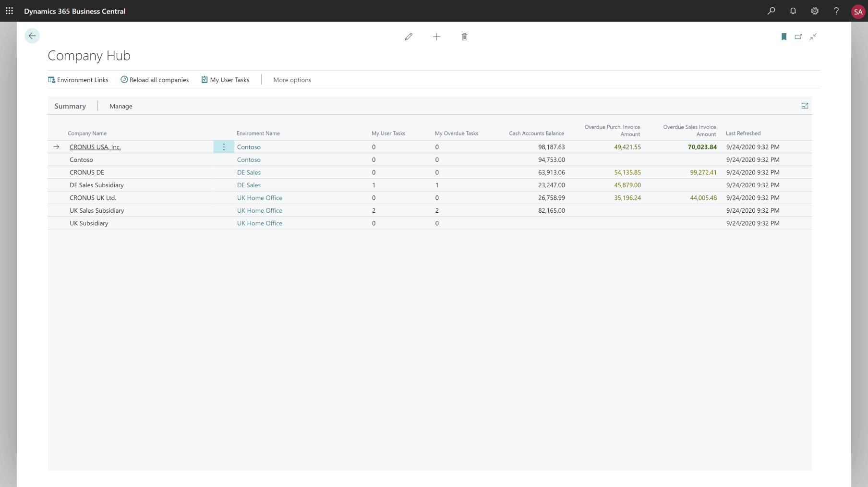
Task: Click overdue purchase amount 49,421.55
Action: coord(627,147)
